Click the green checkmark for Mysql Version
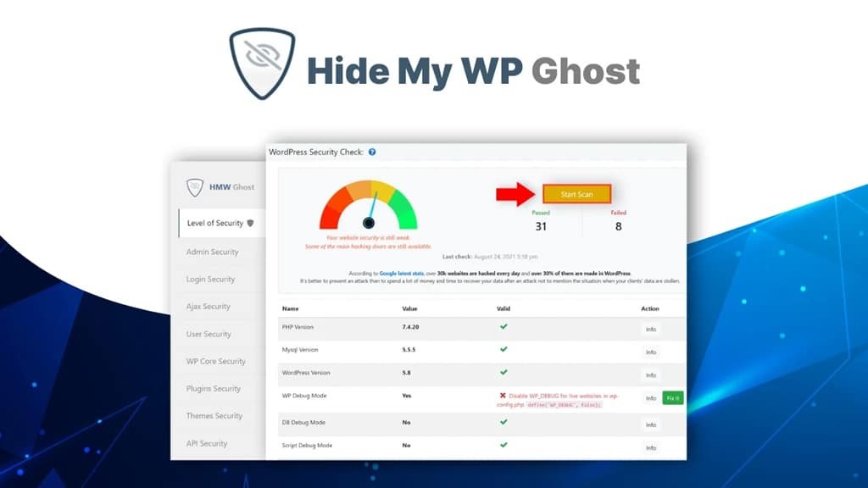Viewport: 868px width, 488px height. point(504,349)
